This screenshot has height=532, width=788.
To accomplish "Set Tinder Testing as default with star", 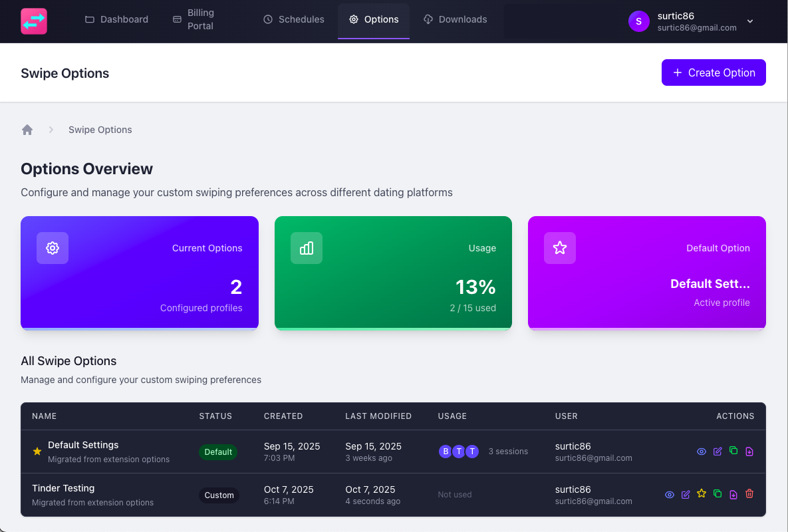I will point(702,494).
